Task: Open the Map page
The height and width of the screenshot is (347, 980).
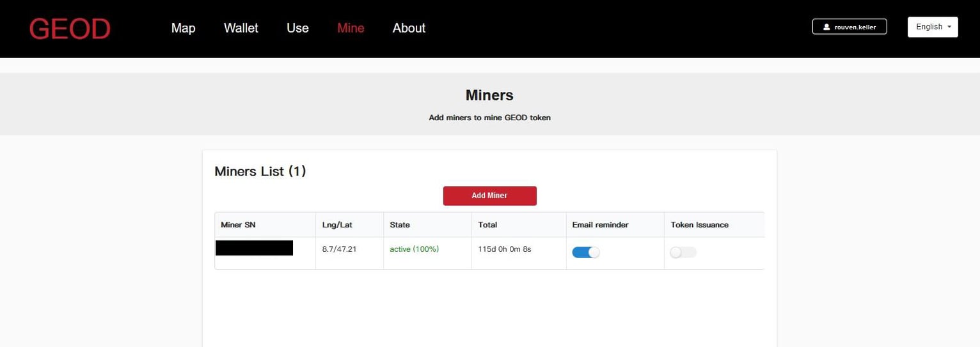Action: coord(183,28)
